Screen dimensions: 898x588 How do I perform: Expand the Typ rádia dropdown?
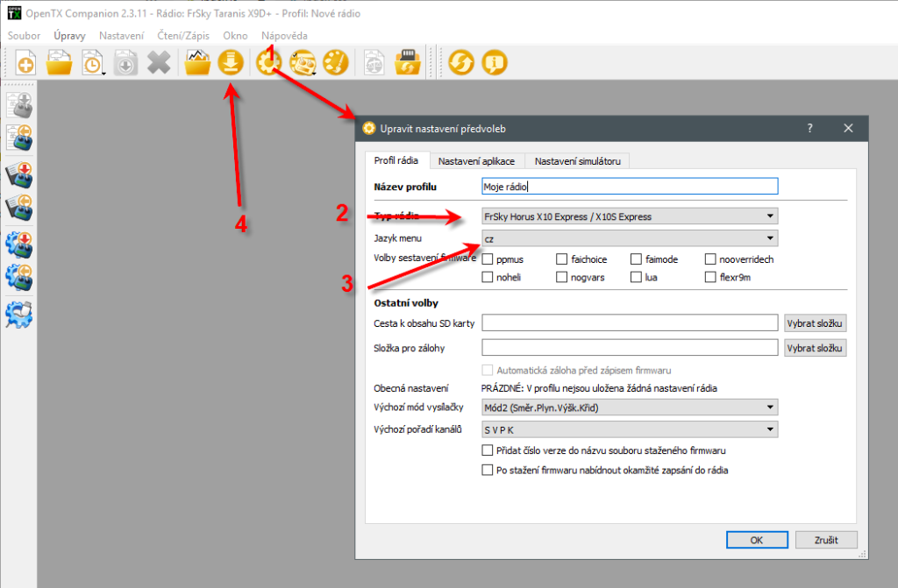630,216
